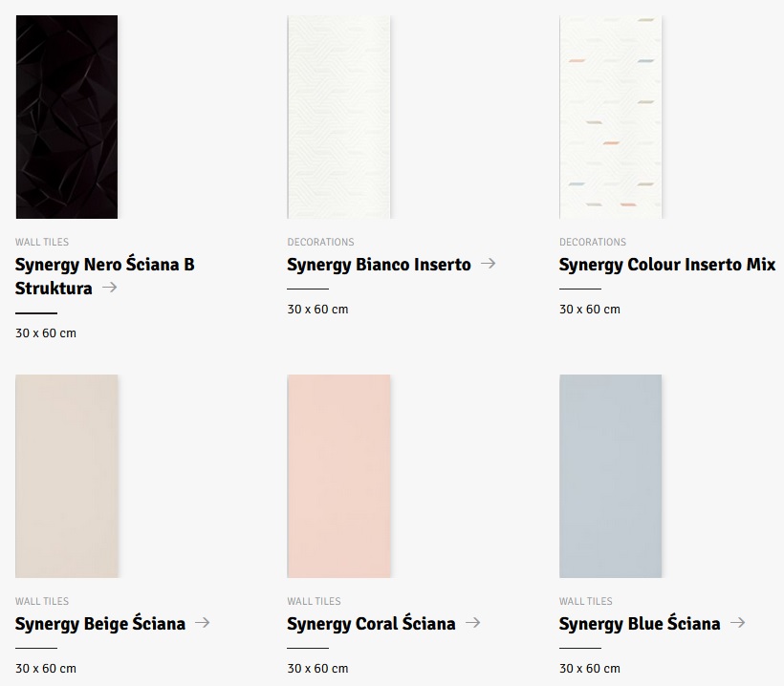Click the Decorations label above Synergy Colour Inserto Mix
Image resolution: width=784 pixels, height=686 pixels.
click(593, 242)
